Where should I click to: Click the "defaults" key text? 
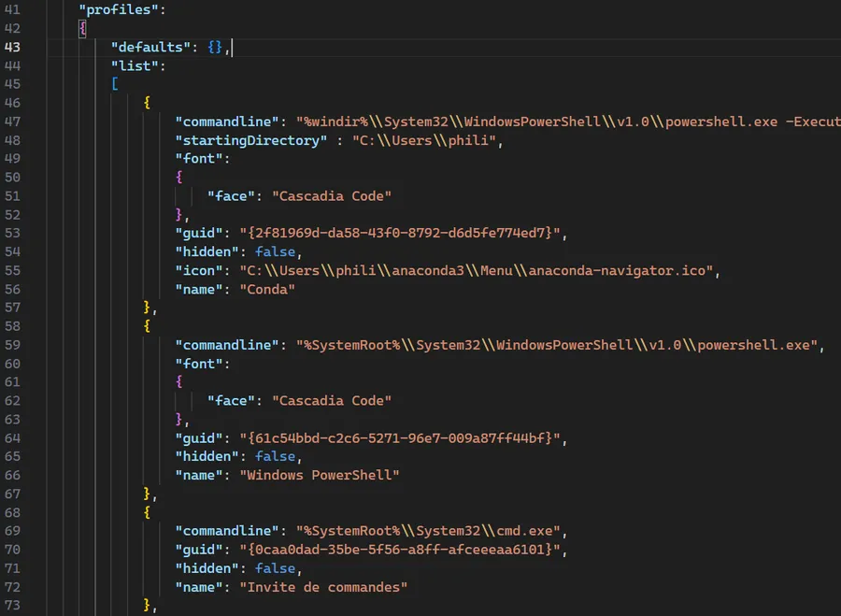tap(151, 47)
